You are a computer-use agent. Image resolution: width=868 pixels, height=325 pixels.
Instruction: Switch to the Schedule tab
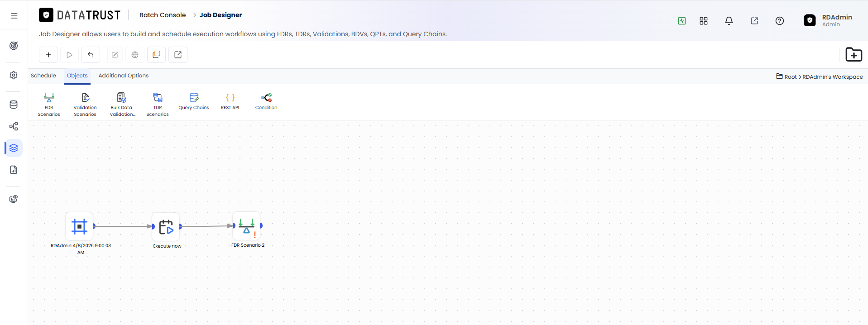tap(43, 76)
